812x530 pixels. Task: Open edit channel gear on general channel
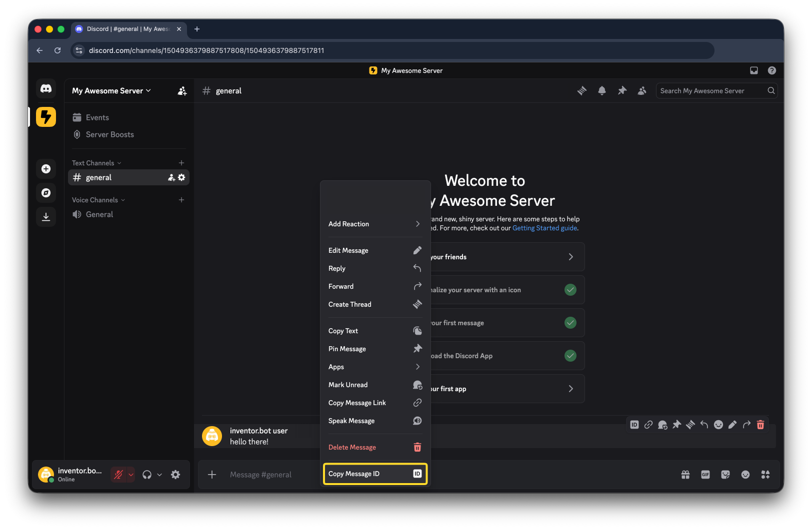181,177
